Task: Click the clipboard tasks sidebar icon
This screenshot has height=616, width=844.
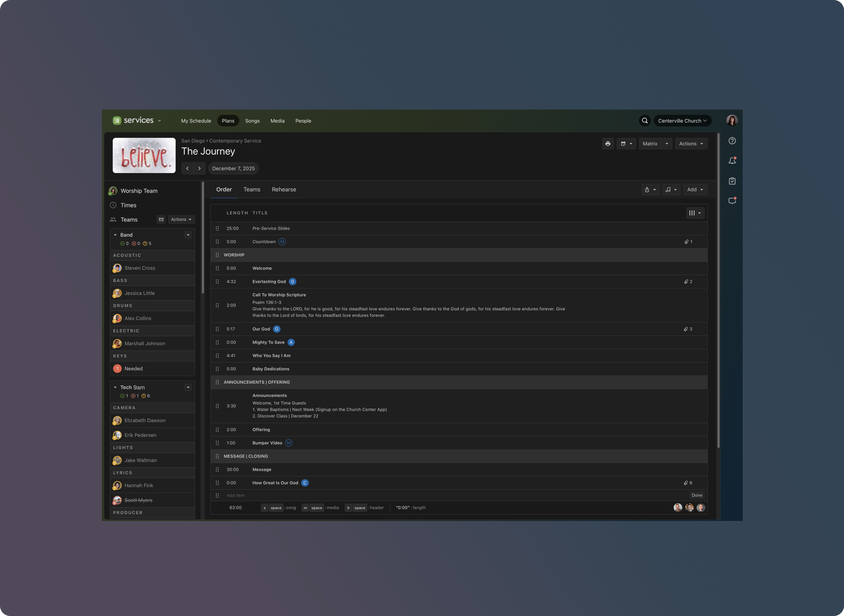Action: point(732,181)
